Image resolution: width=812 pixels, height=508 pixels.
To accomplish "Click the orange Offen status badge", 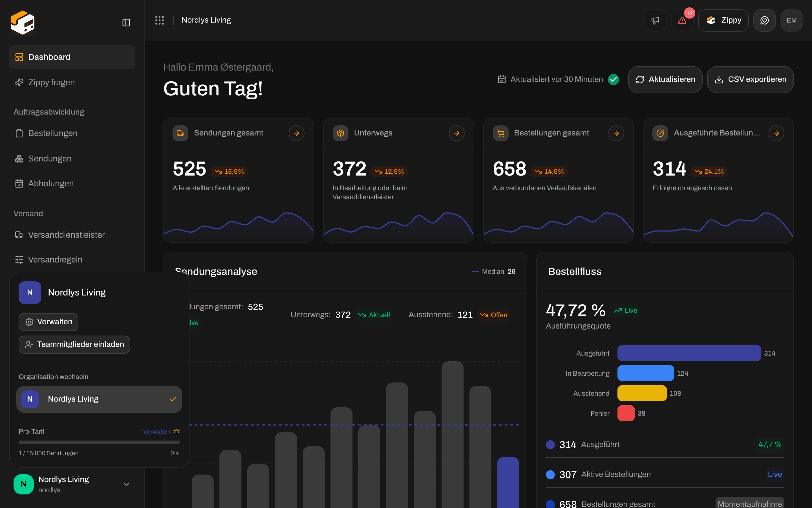I will [x=494, y=315].
